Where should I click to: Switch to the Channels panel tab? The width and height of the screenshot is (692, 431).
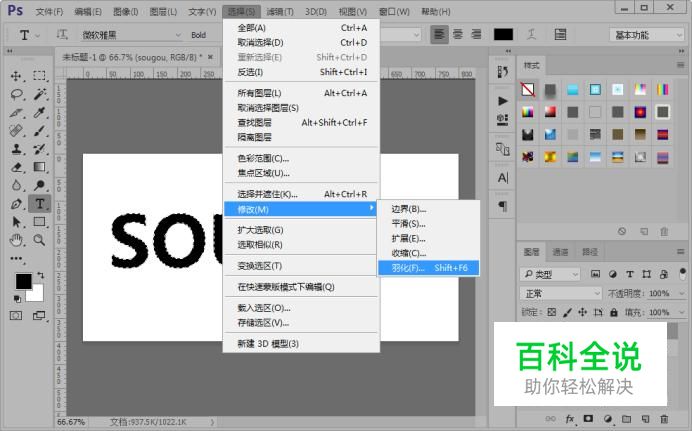[560, 252]
